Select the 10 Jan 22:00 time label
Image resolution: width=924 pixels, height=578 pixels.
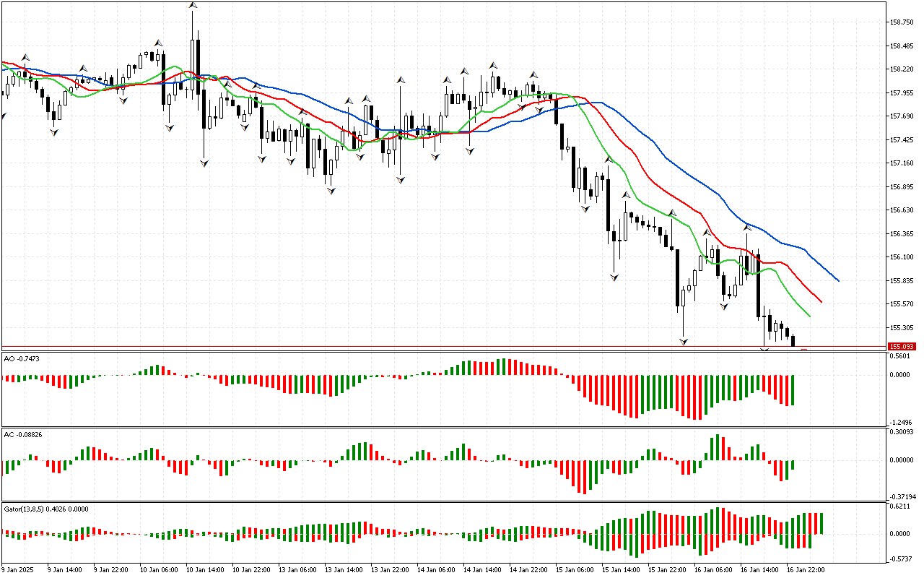point(250,569)
